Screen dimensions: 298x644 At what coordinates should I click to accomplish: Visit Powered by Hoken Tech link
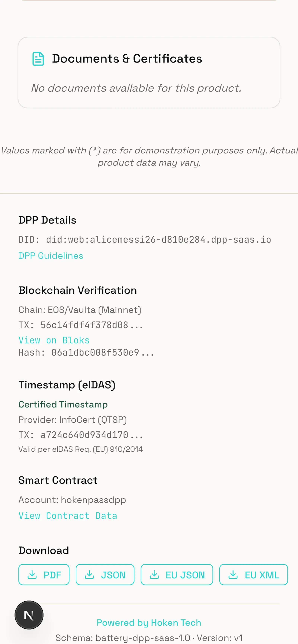click(149, 623)
